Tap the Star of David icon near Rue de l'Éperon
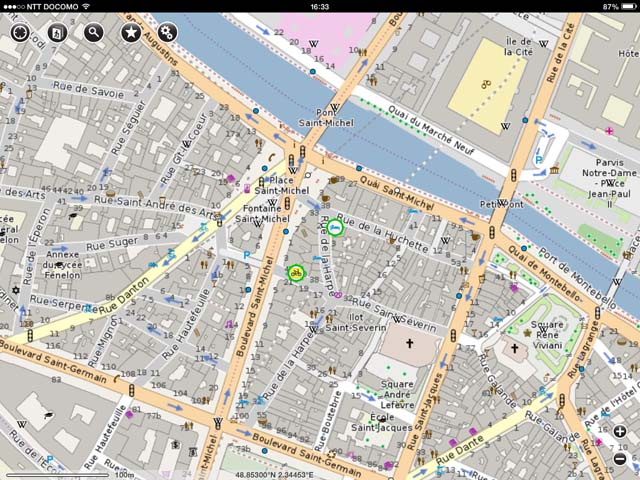 tap(16, 290)
